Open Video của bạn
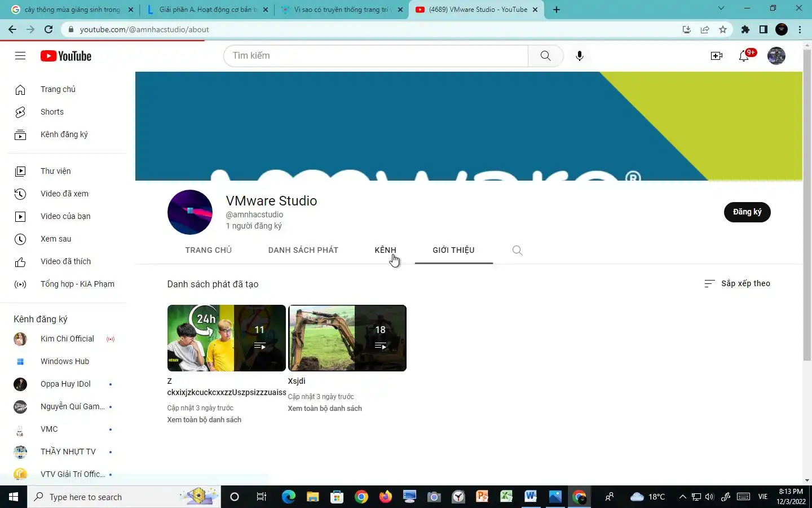 [67, 216]
